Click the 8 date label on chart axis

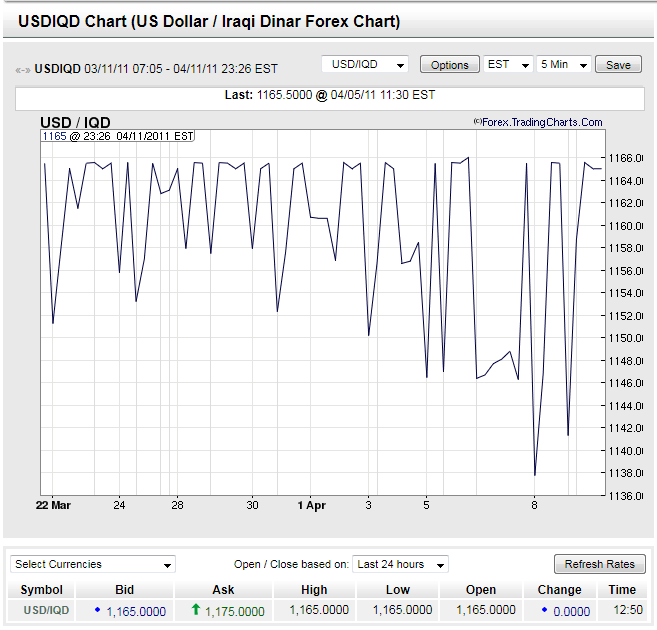[534, 505]
